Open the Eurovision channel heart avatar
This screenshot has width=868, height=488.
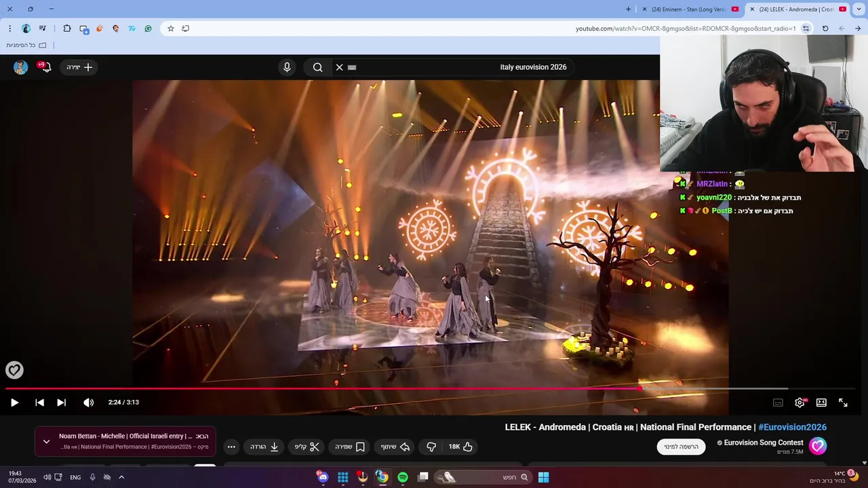[x=818, y=446]
